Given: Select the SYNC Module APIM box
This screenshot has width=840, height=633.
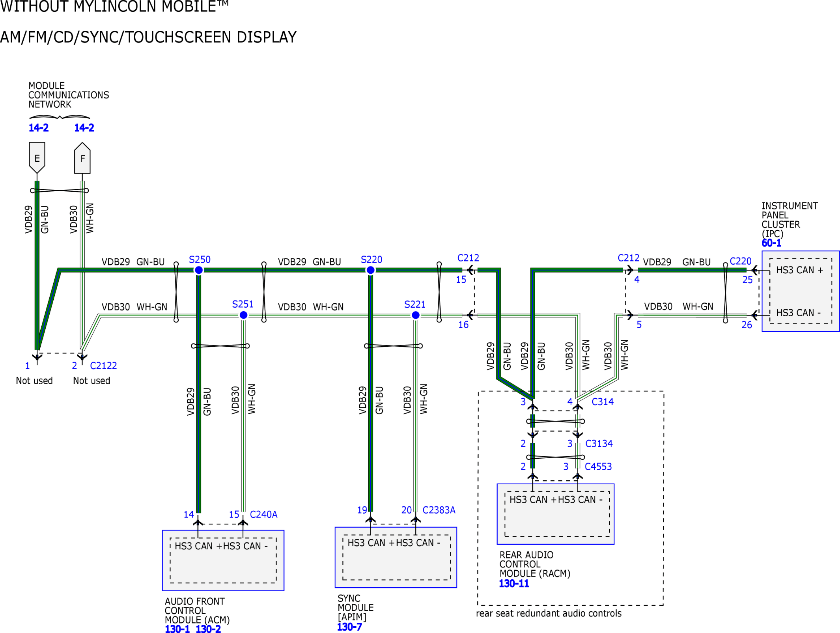Looking at the screenshot, I should point(396,557).
